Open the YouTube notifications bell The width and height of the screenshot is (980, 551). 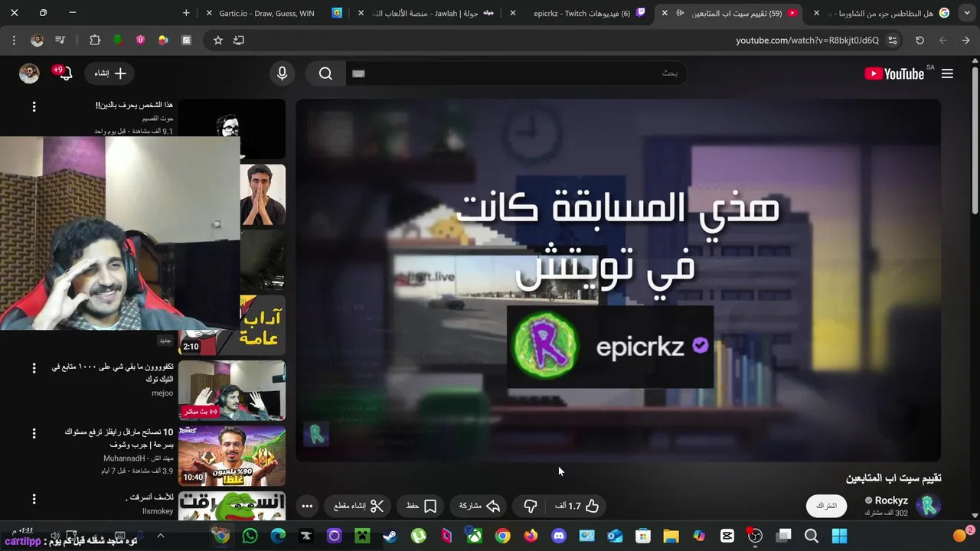(65, 73)
